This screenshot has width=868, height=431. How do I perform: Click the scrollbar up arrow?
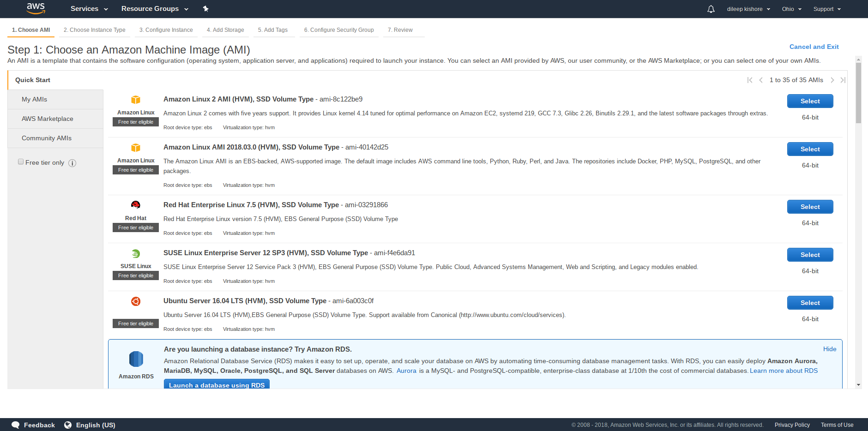pyautogui.click(x=858, y=59)
